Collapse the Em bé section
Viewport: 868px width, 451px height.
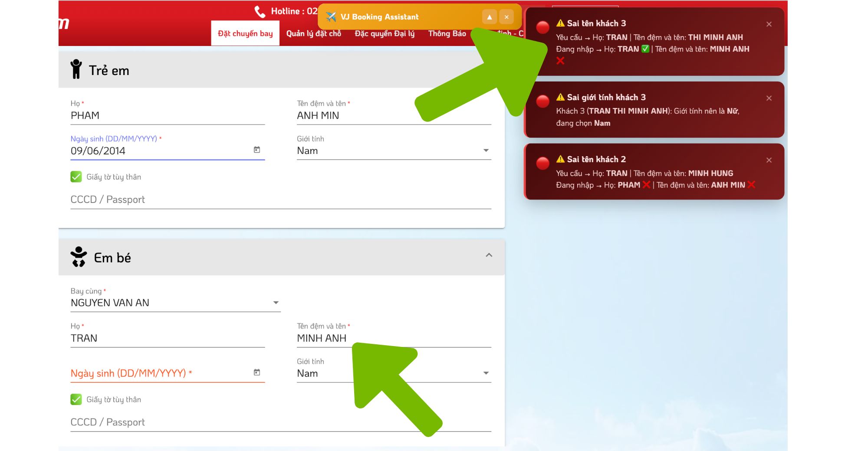pyautogui.click(x=489, y=255)
